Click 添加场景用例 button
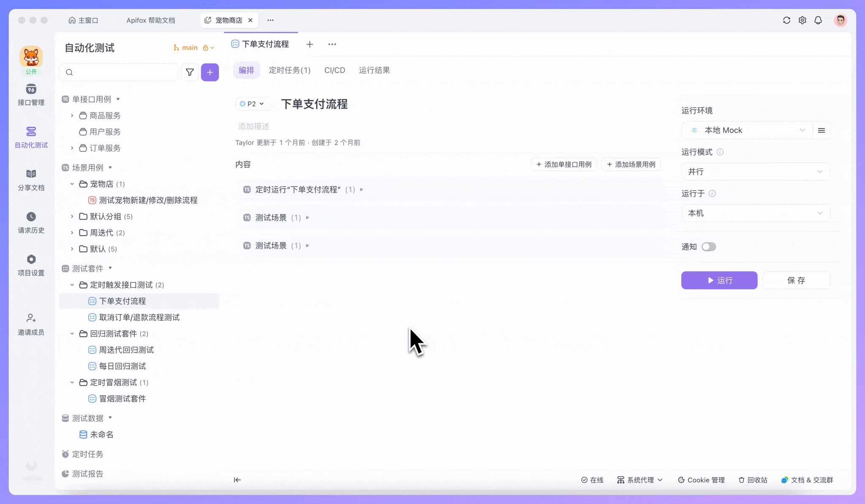 point(631,164)
